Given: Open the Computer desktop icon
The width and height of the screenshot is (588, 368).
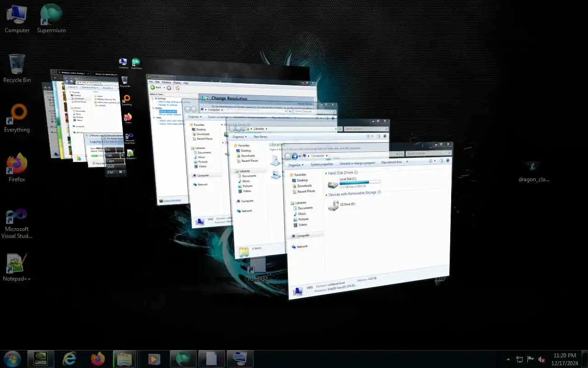Looking at the screenshot, I should tap(17, 18).
